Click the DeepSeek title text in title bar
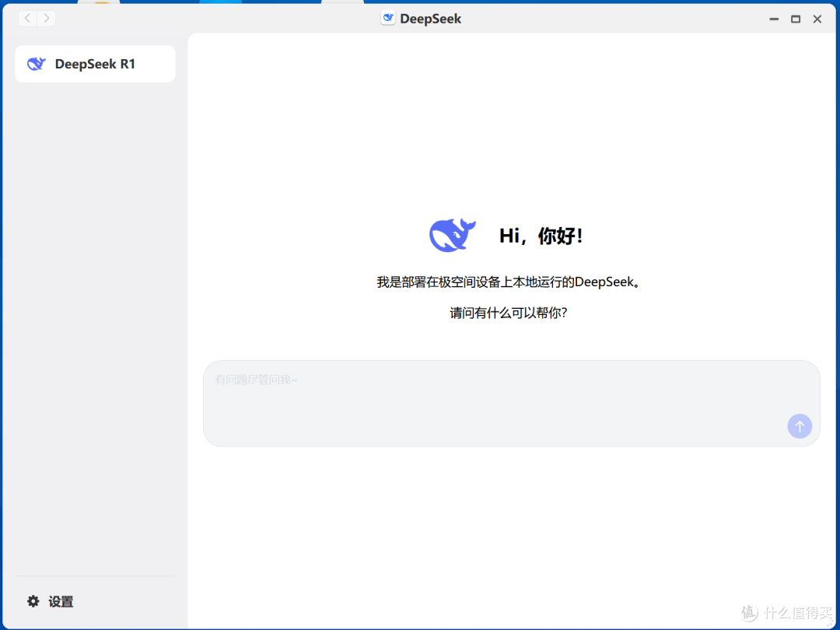Screen dimensions: 840x630 (430, 19)
